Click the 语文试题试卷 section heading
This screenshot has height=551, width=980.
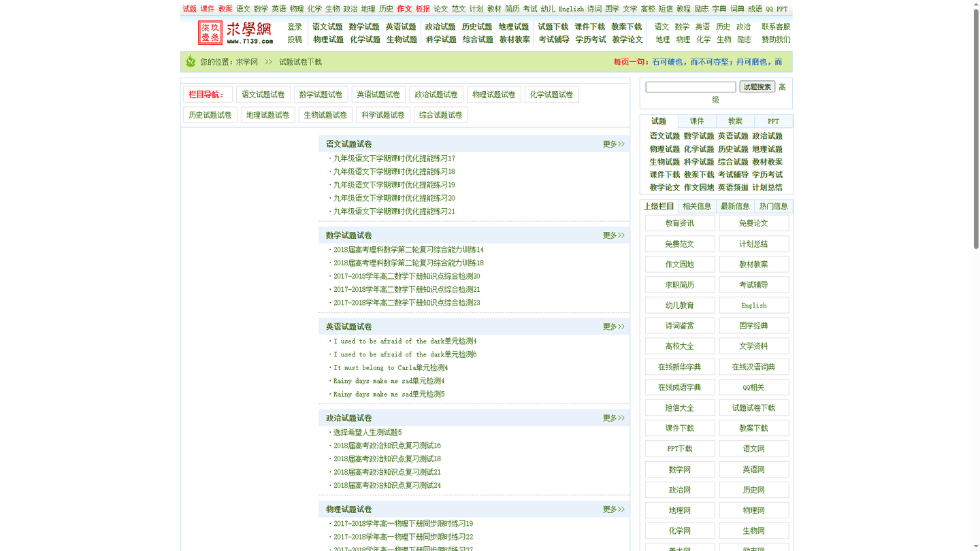click(x=348, y=144)
